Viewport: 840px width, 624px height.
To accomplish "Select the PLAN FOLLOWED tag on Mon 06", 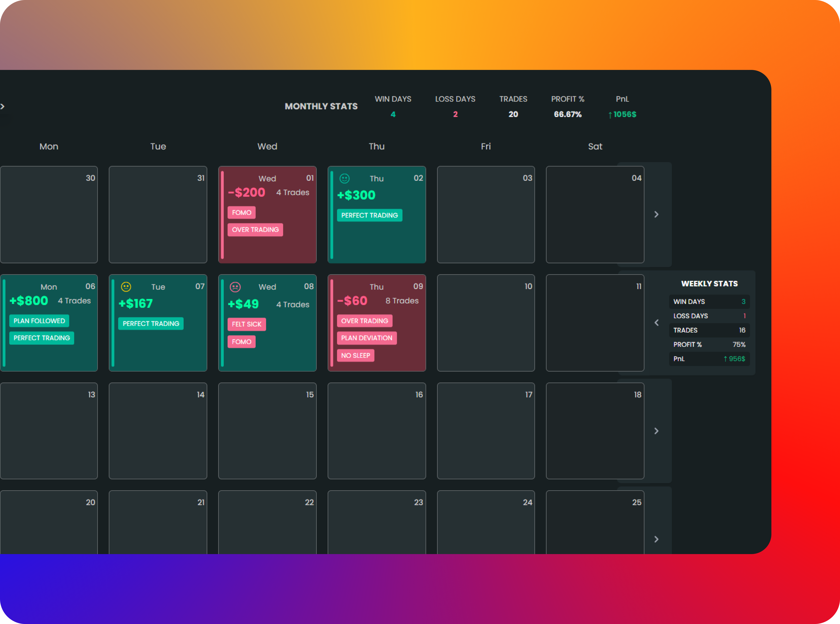I will click(x=39, y=321).
